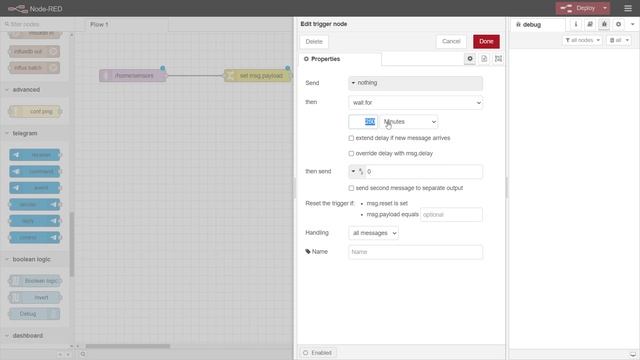The image size is (640, 360).
Task: Click the canvas horizontal scrollbar
Action: click(x=127, y=346)
